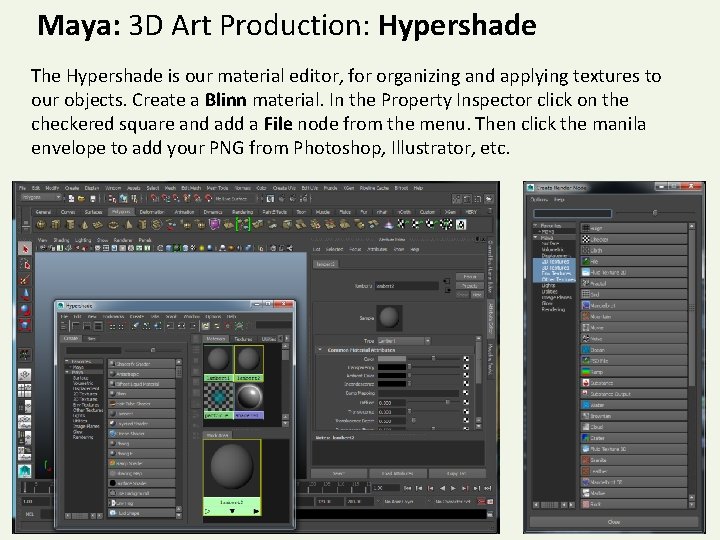Click the Select button below the Attribute Editor

[338, 473]
